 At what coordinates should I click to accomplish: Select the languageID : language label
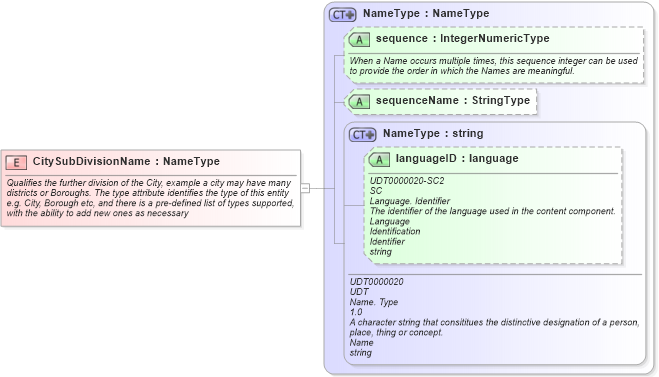pos(457,158)
